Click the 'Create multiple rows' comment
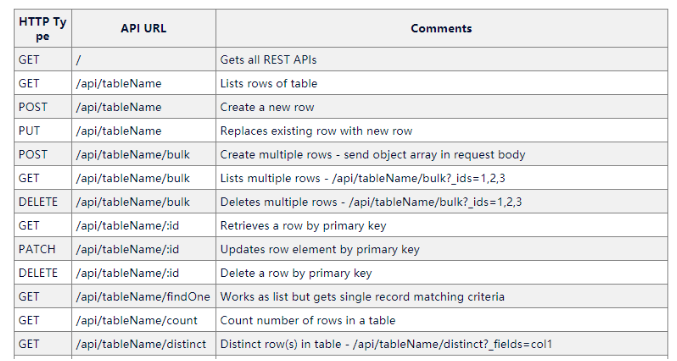The height and width of the screenshot is (361, 677). tap(372, 155)
